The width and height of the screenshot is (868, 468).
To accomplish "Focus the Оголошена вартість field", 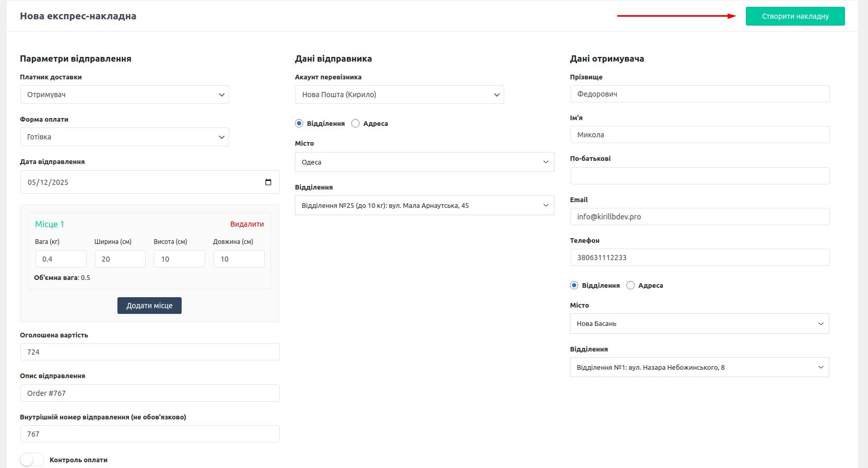I will (150, 352).
